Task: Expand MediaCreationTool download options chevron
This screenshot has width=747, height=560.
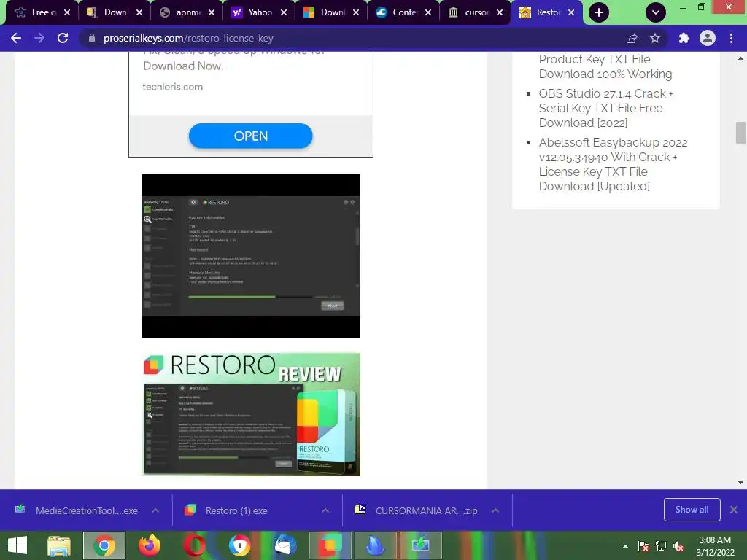Action: click(x=155, y=510)
